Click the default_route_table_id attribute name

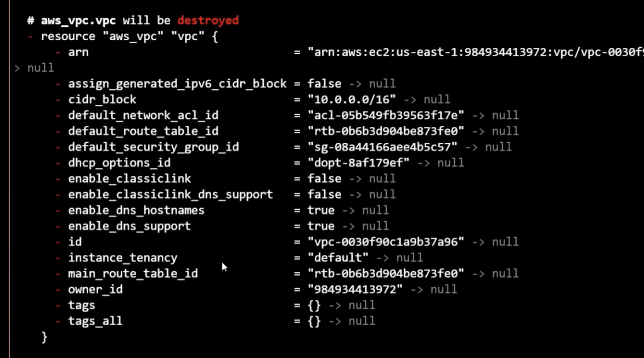[143, 132]
